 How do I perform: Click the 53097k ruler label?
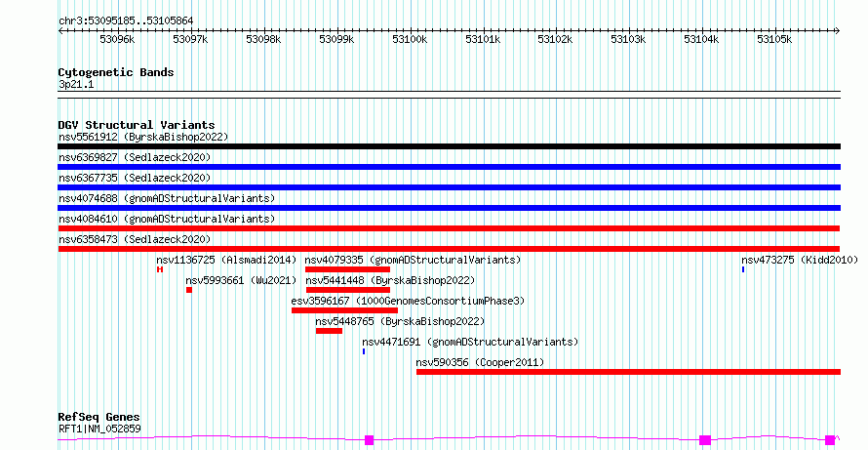pos(190,40)
